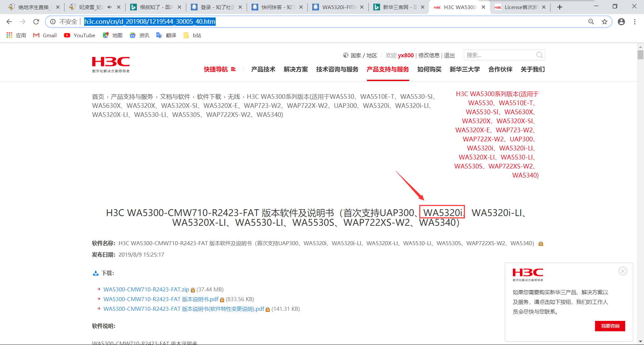The height and width of the screenshot is (345, 644).
Task: Click the zoom magnifier icon in address bar
Action: 591,22
